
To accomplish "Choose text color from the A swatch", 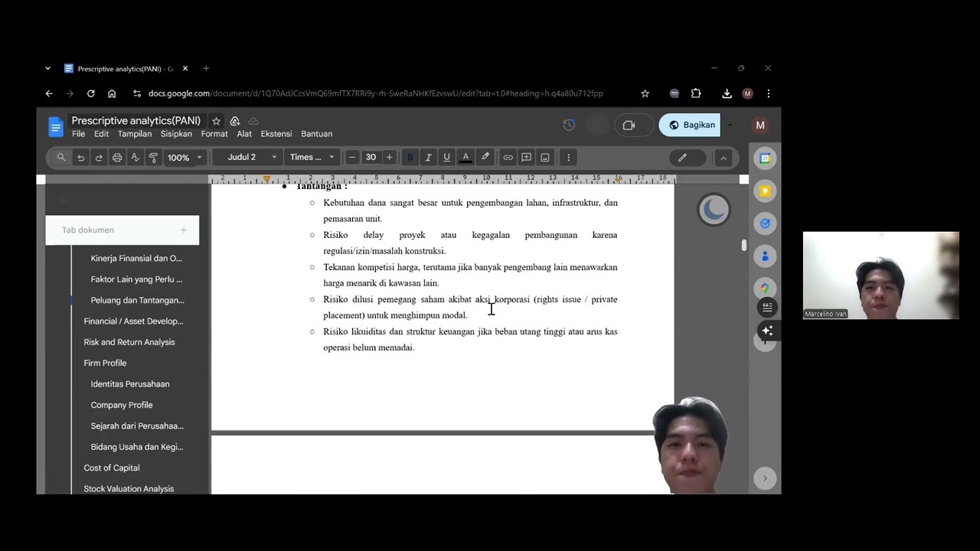I will click(x=465, y=158).
